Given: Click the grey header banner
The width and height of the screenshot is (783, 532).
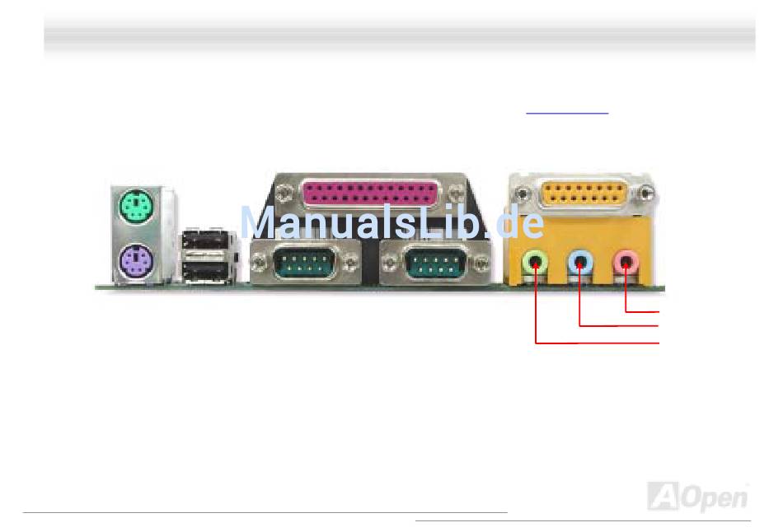Looking at the screenshot, I should click(x=400, y=35).
